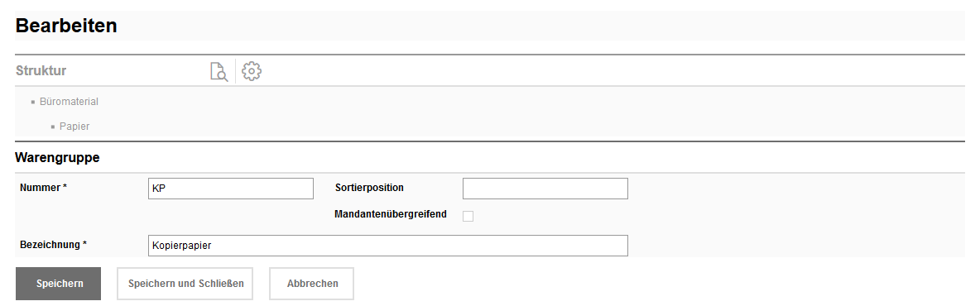Click the Bearbeiten page heading
Screen dimensions: 980x306
66,26
